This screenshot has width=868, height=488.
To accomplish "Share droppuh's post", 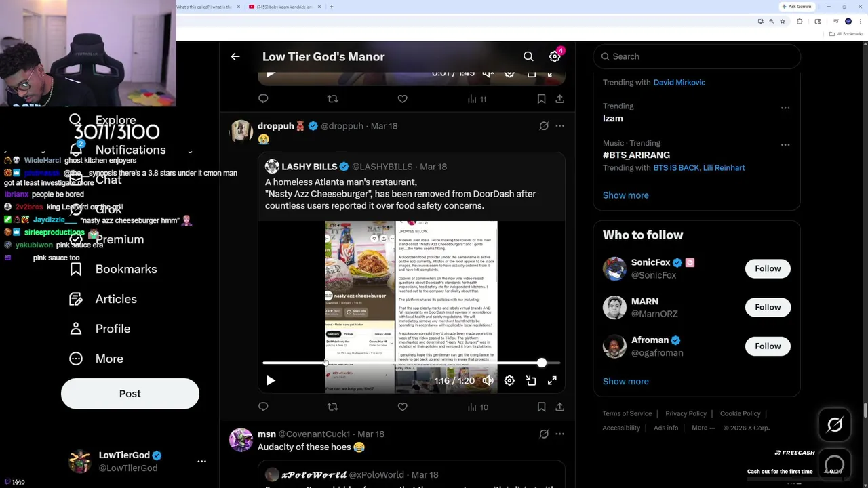I will click(559, 407).
